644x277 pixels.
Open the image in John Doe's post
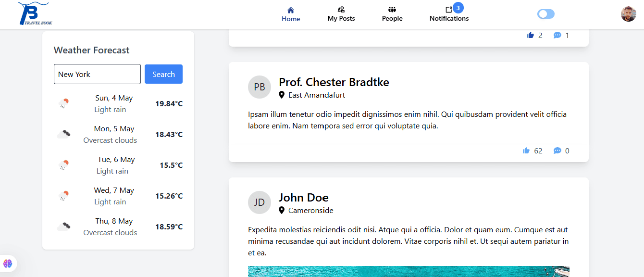point(409,272)
